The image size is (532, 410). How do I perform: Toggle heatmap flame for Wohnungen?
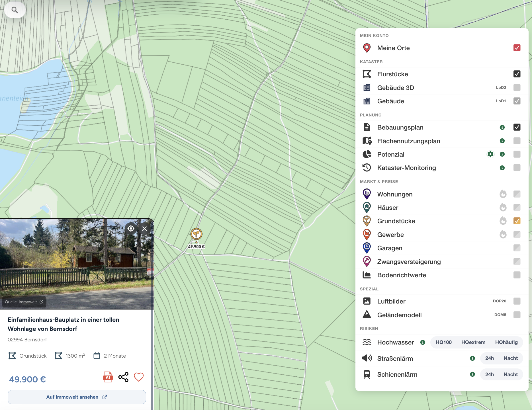[x=503, y=194]
